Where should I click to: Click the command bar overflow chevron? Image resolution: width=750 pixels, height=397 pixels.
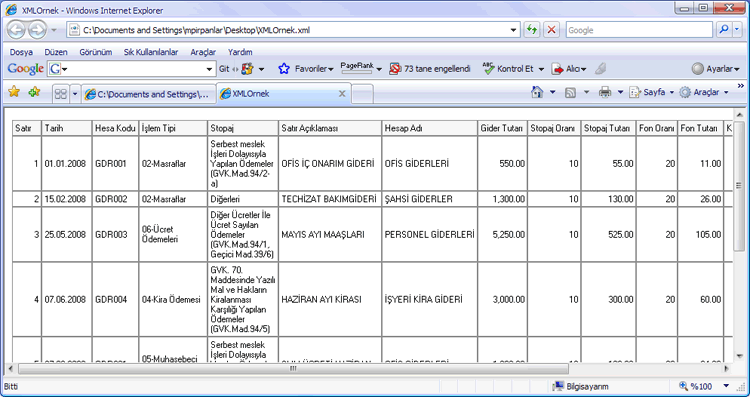pyautogui.click(x=741, y=86)
